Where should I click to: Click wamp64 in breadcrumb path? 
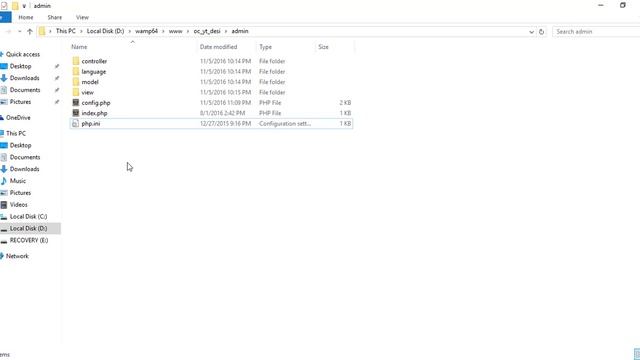click(147, 31)
